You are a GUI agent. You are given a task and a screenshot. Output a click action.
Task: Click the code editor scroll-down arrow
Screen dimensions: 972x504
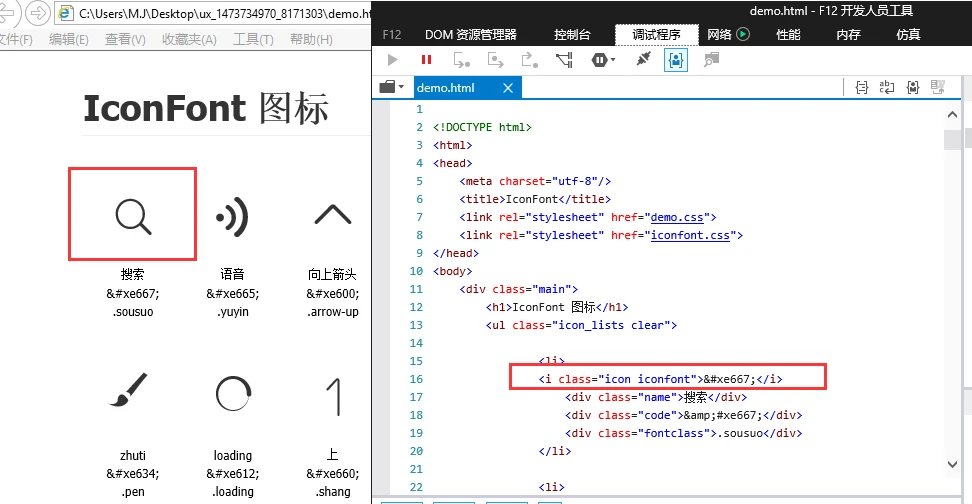tap(952, 464)
